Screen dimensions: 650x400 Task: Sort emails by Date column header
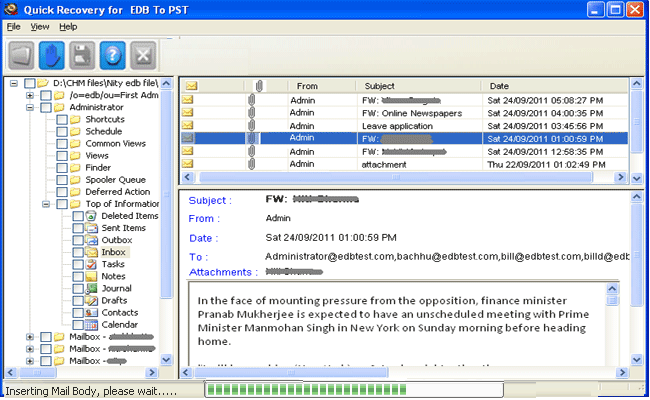[x=555, y=86]
